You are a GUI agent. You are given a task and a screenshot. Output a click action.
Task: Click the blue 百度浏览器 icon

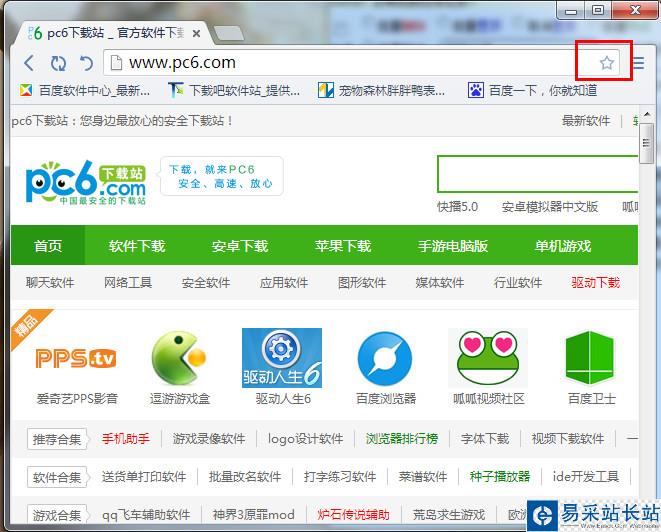pos(385,358)
